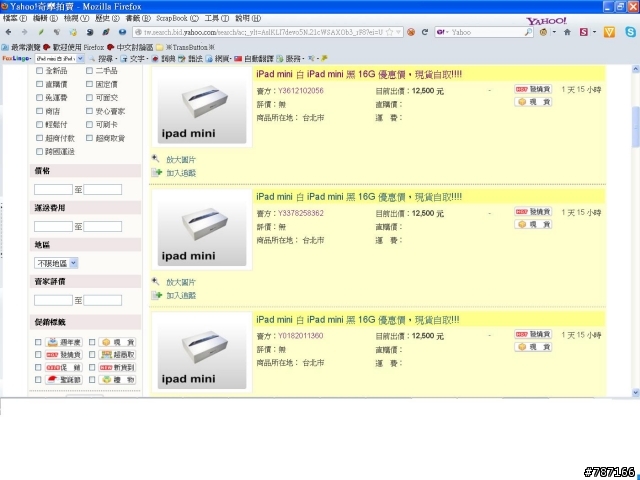Viewport: 640px width, 480px height.
Task: Click the bookmark star in address bar
Action: (389, 32)
